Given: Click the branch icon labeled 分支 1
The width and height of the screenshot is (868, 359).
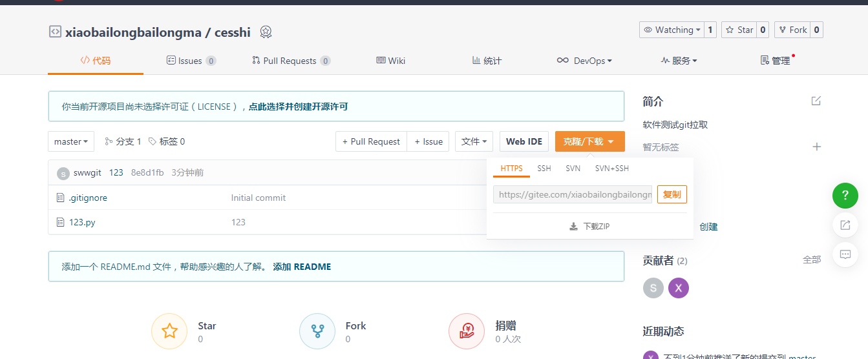Looking at the screenshot, I should click(x=109, y=141).
